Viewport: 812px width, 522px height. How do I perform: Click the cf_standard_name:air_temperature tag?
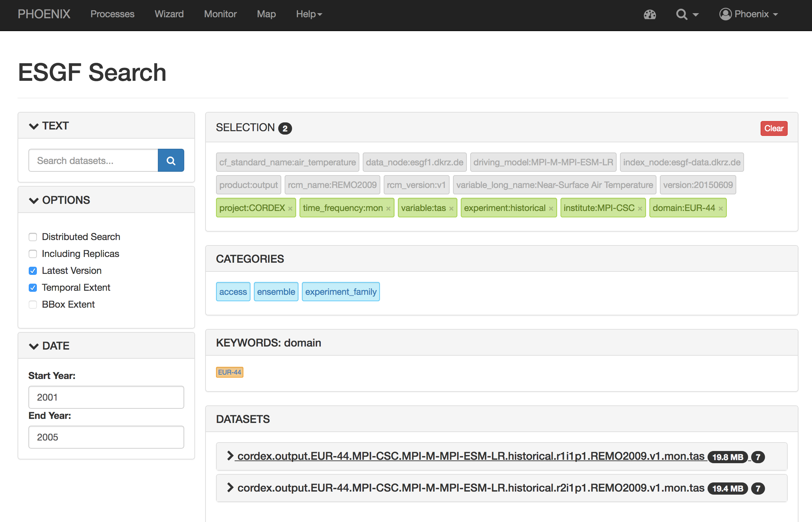tap(287, 162)
